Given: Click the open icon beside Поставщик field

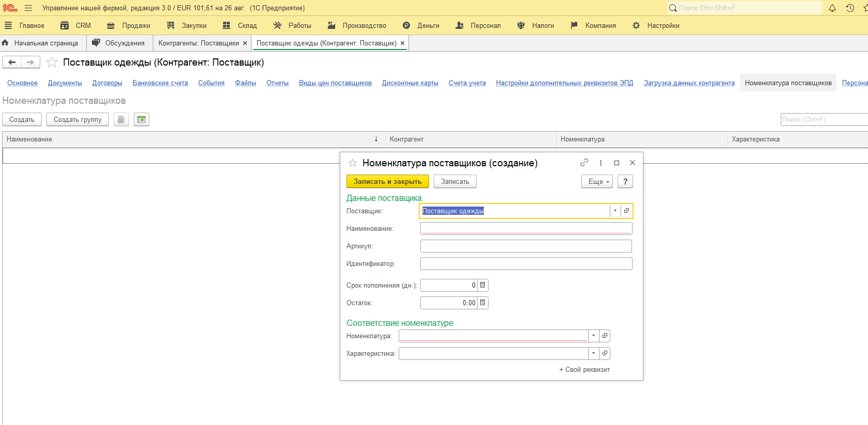Looking at the screenshot, I should 626,211.
